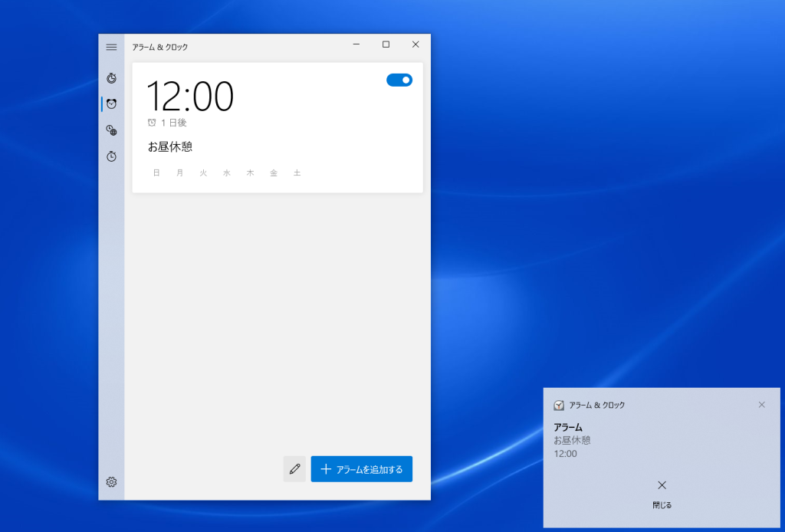The width and height of the screenshot is (785, 532).
Task: Click the 金 day label on alarm card
Action: tap(273, 173)
